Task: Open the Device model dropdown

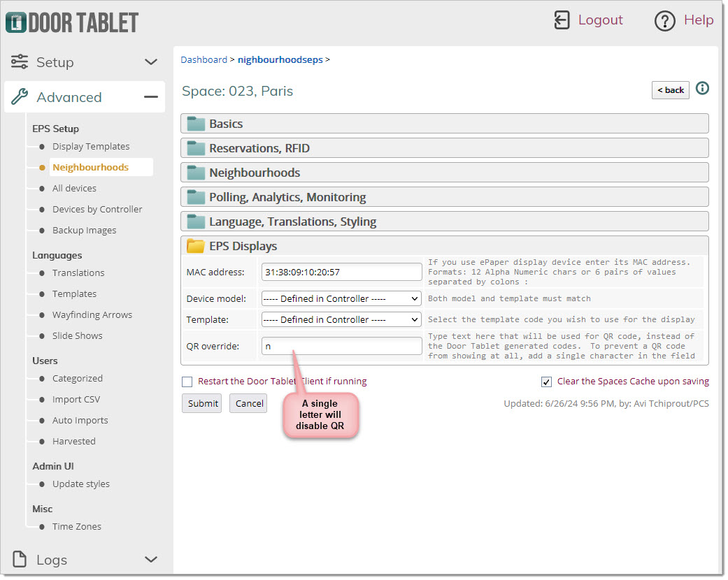Action: [x=341, y=298]
